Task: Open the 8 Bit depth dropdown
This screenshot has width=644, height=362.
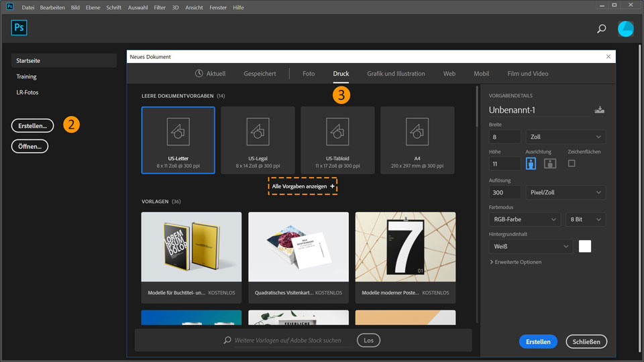Action: [x=585, y=219]
